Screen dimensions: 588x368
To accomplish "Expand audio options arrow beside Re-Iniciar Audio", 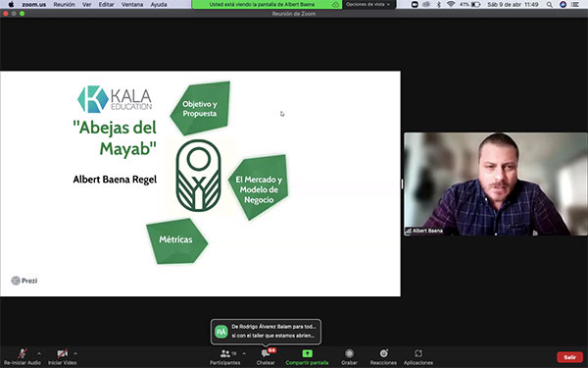I will pyautogui.click(x=39, y=353).
